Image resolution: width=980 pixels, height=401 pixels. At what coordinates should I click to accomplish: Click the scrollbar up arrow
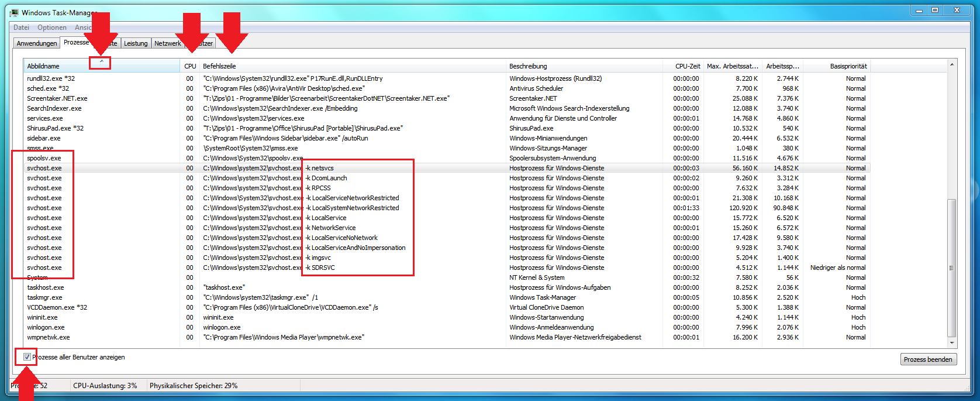(x=952, y=64)
